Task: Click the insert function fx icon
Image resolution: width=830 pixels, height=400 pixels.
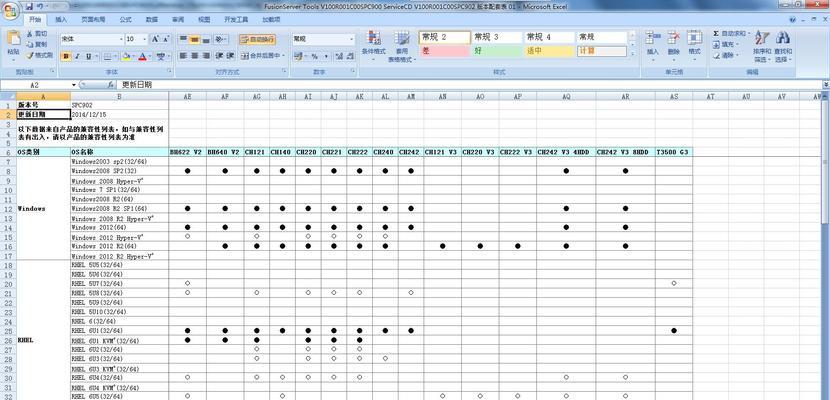Action: point(111,85)
